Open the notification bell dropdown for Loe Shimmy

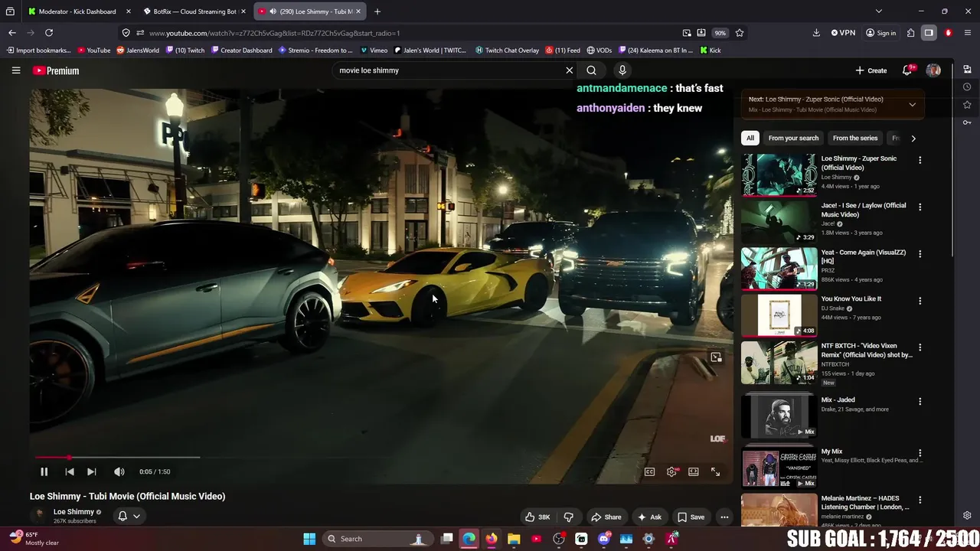(x=129, y=516)
